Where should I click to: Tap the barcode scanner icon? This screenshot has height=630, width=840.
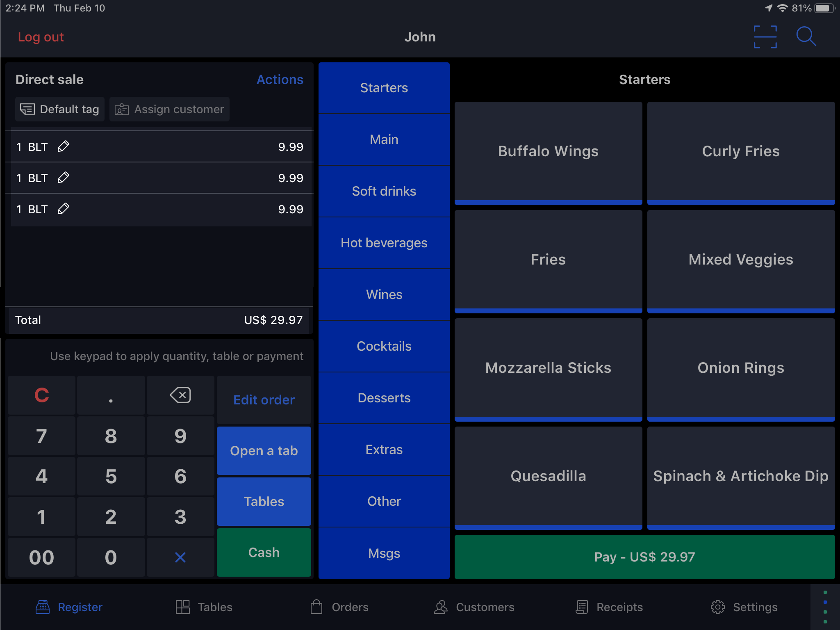[765, 37]
